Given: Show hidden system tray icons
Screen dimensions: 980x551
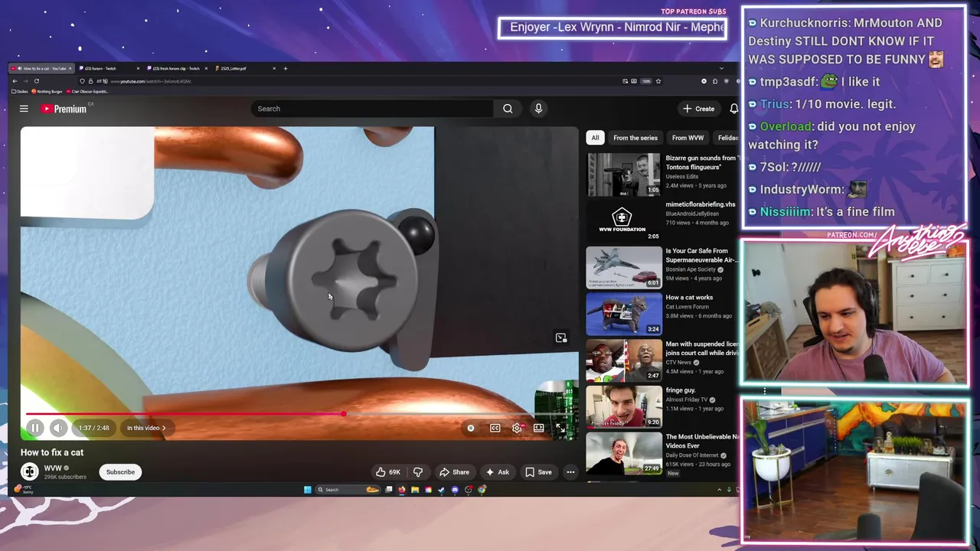Looking at the screenshot, I should pyautogui.click(x=719, y=490).
